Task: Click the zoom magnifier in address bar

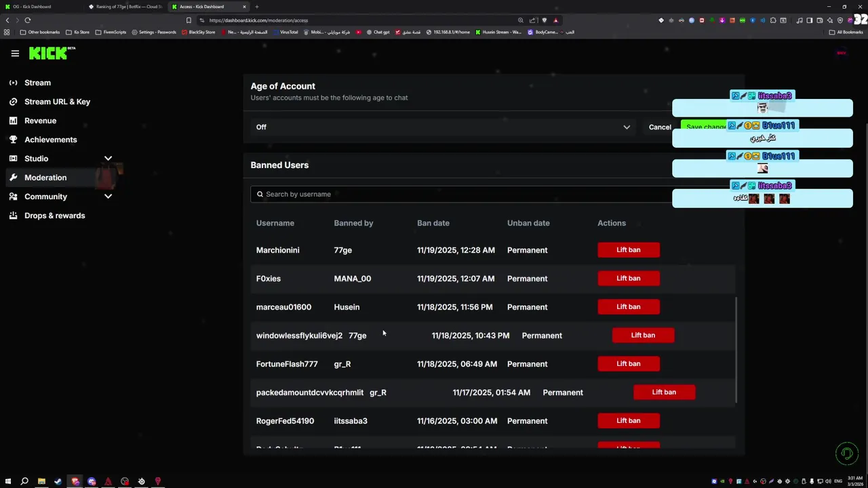Action: click(520, 20)
